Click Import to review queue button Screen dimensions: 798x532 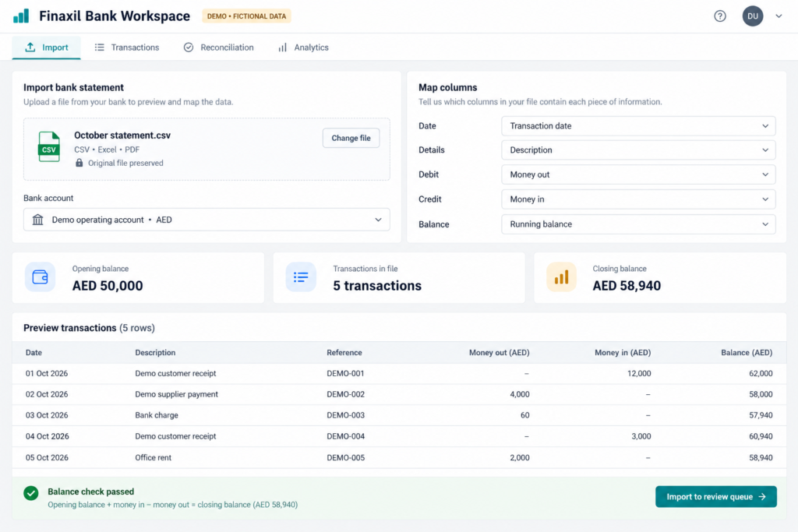click(716, 496)
